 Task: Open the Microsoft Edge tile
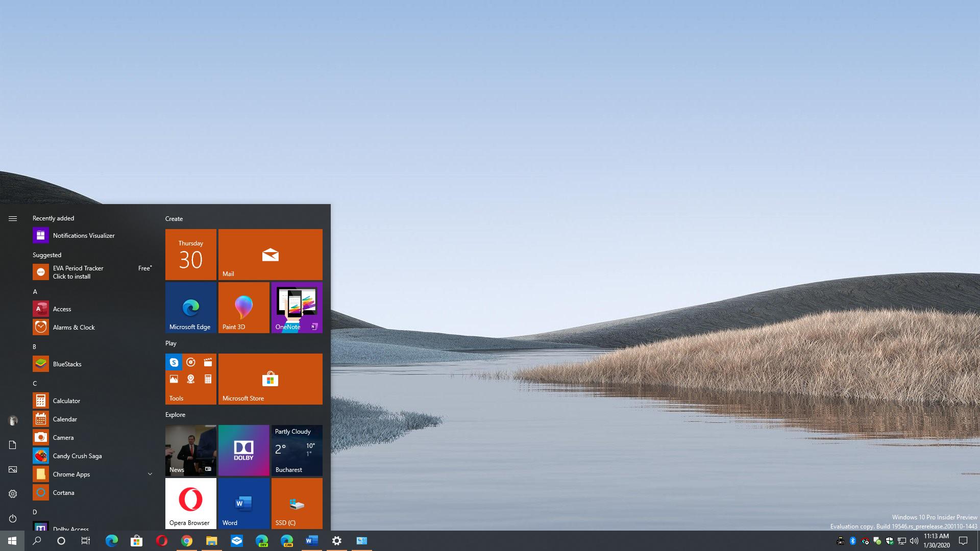191,308
